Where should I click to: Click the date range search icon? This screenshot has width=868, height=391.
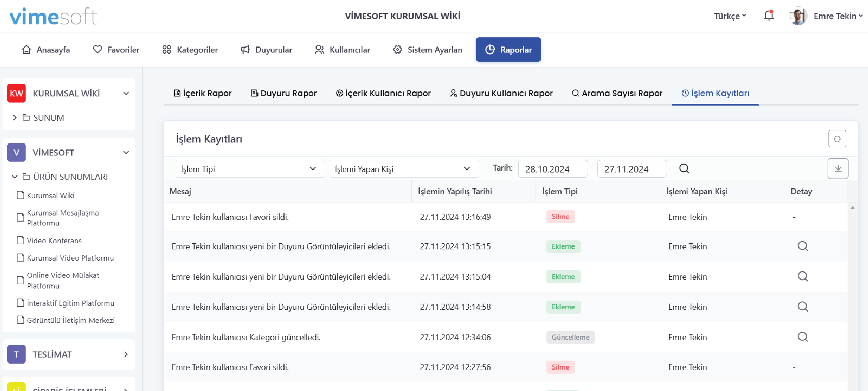684,169
